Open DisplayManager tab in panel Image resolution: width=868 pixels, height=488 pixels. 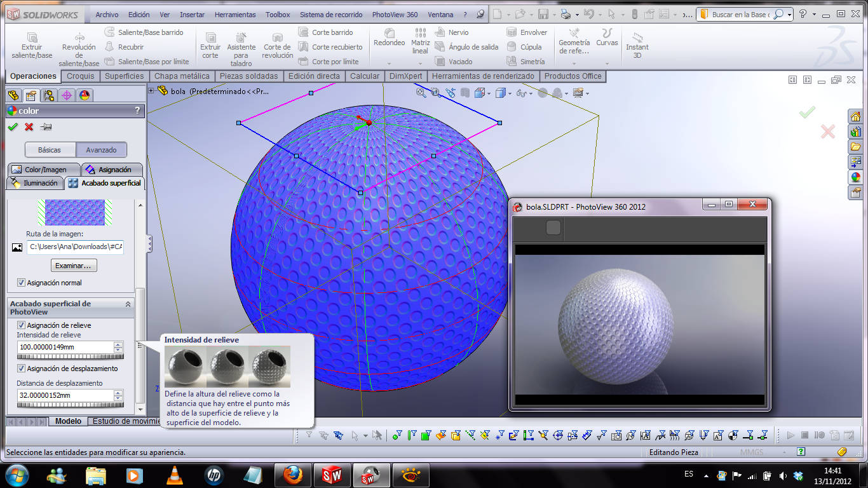tap(85, 95)
